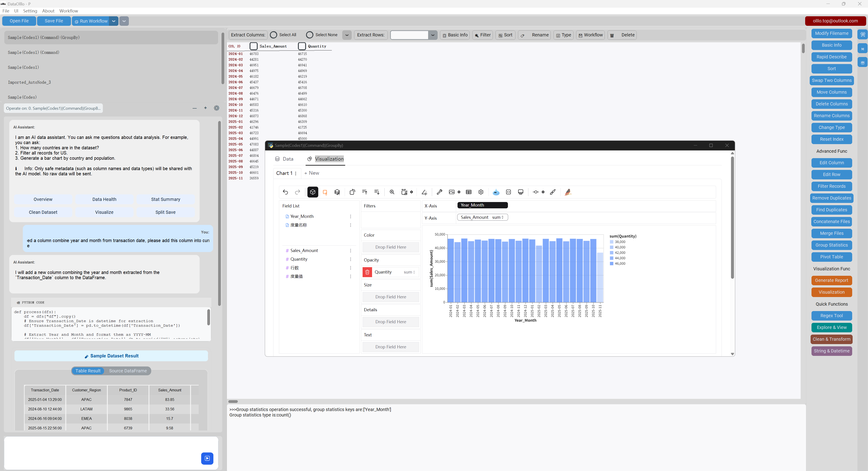Select the table view icon in the chart toolbar

point(469,192)
